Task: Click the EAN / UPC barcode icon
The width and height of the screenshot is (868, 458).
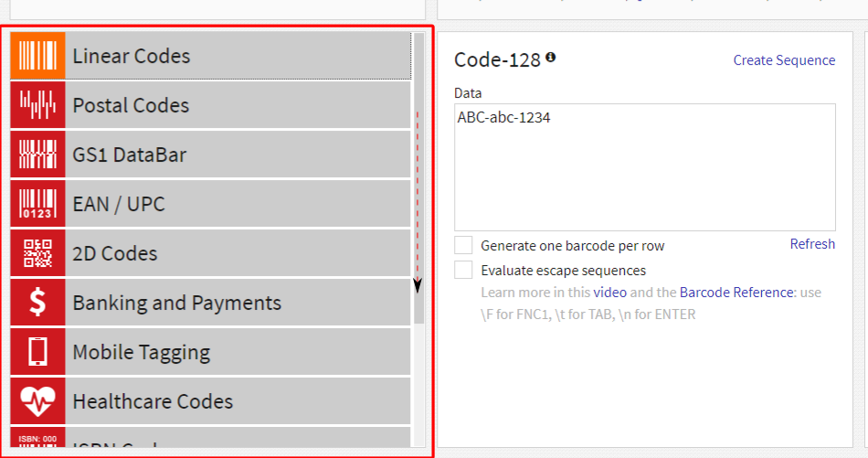Action: (x=37, y=204)
